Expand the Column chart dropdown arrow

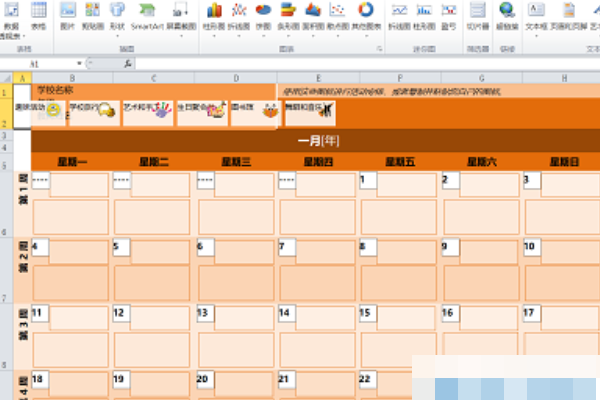214,36
